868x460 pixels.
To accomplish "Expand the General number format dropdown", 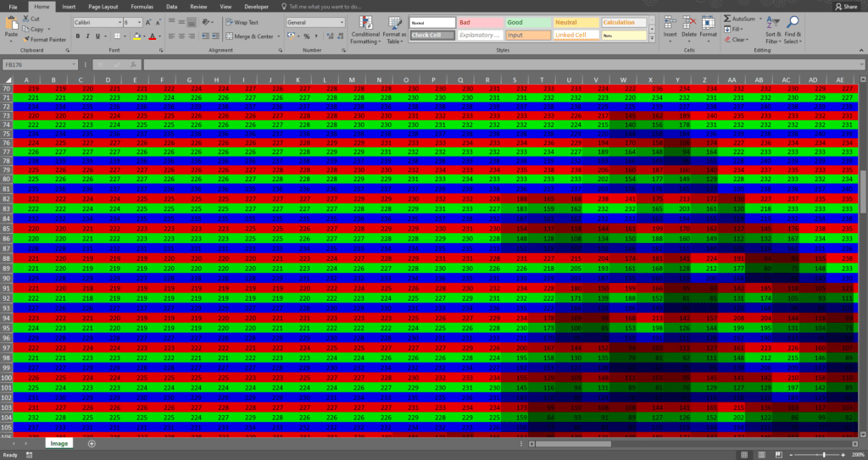I will [342, 23].
